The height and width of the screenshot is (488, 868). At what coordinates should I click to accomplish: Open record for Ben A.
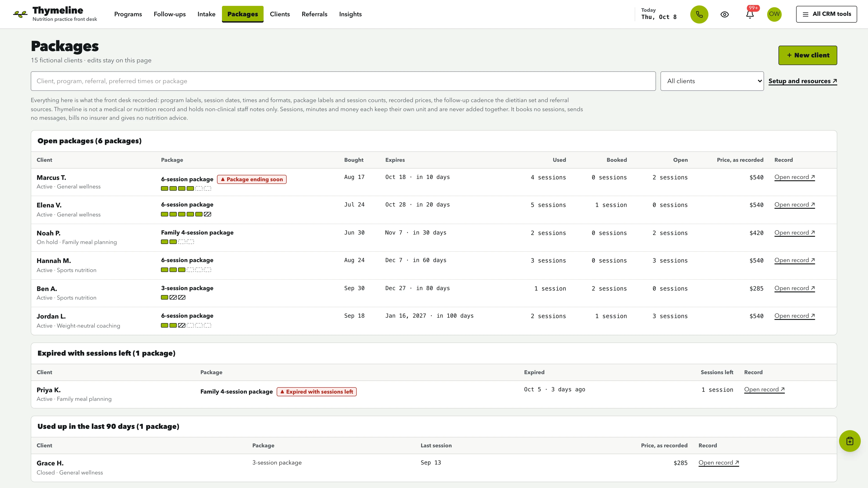point(795,288)
